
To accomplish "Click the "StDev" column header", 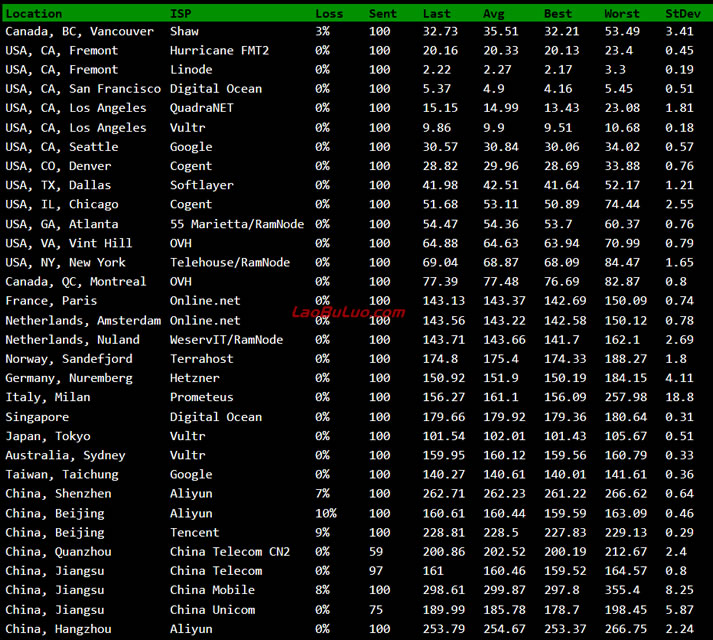I will click(683, 14).
